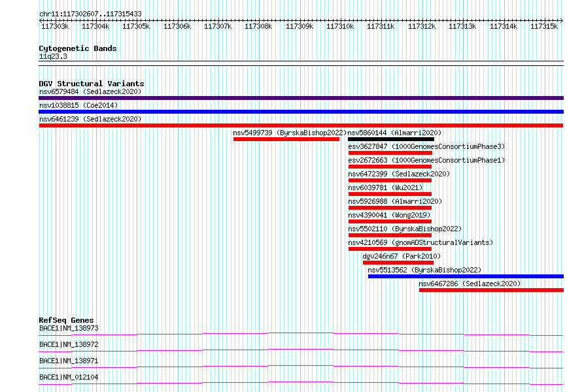This screenshot has width=582, height=392.
Task: Select the magenta BACE1|NM_138973 transcript line
Action: point(301,334)
